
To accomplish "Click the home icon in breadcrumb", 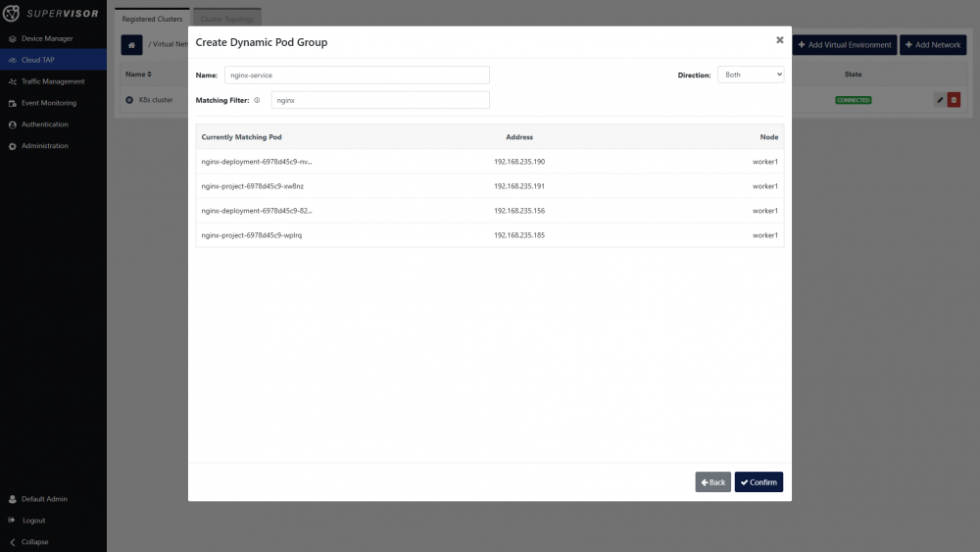I will [x=131, y=45].
